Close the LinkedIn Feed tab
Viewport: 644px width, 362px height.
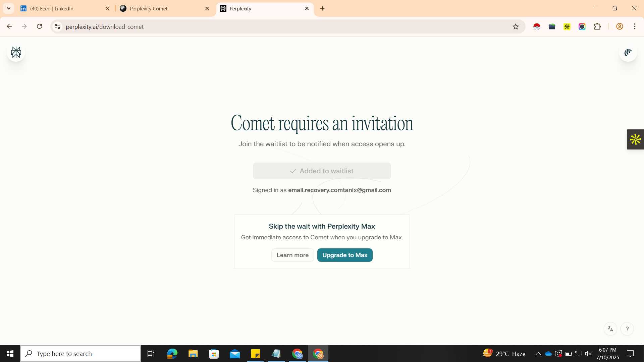click(x=107, y=9)
